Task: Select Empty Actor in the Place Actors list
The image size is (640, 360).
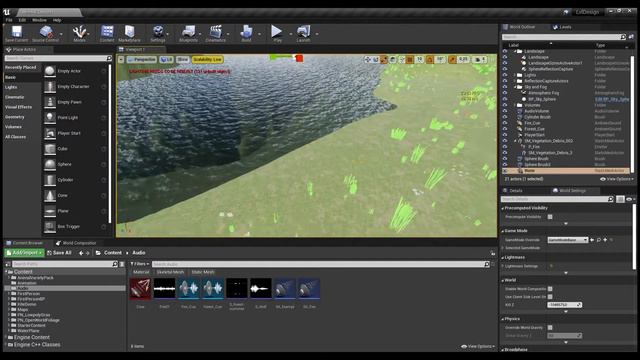Action: [76, 71]
